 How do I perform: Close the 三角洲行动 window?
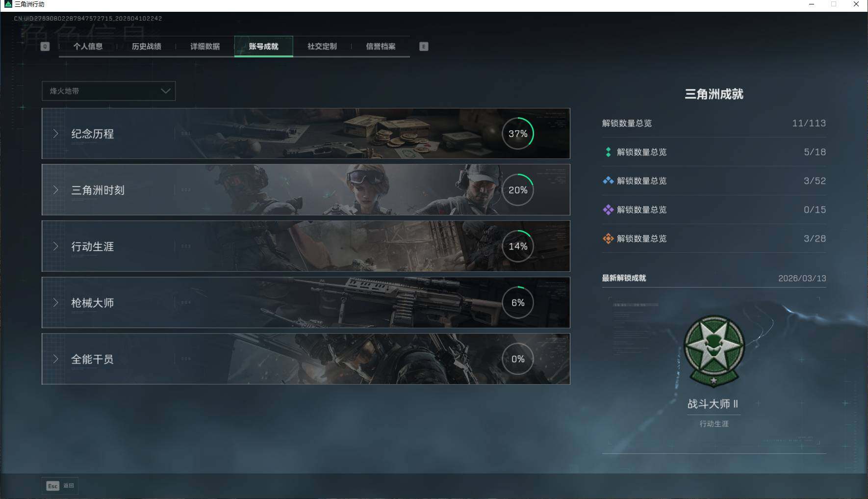click(856, 4)
